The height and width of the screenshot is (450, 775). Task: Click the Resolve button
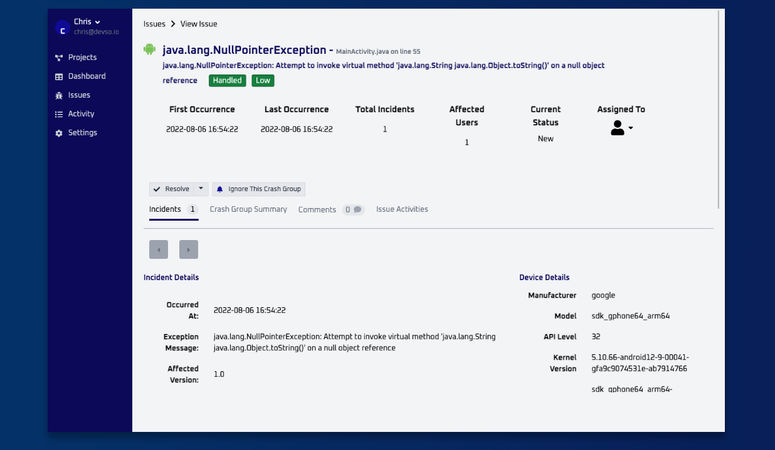point(172,189)
